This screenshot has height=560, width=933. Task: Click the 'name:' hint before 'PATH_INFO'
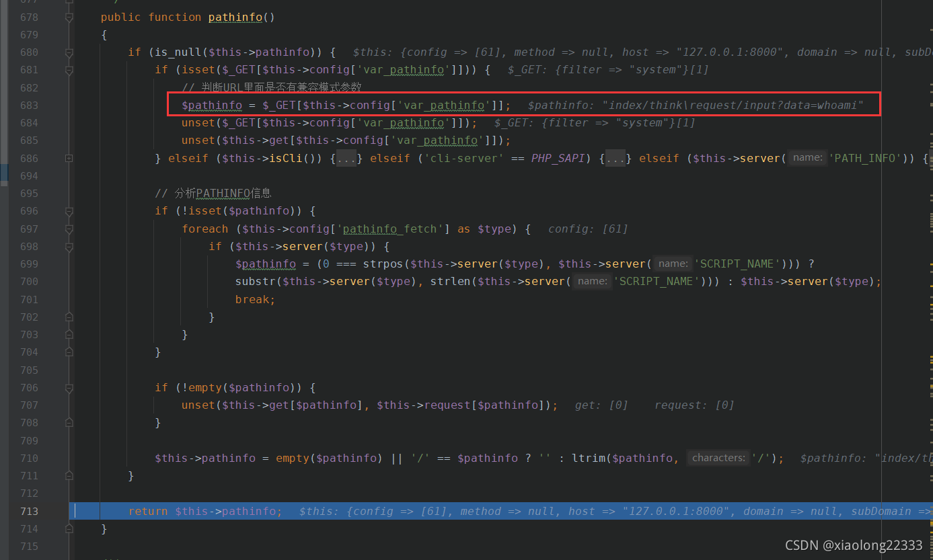[807, 158]
